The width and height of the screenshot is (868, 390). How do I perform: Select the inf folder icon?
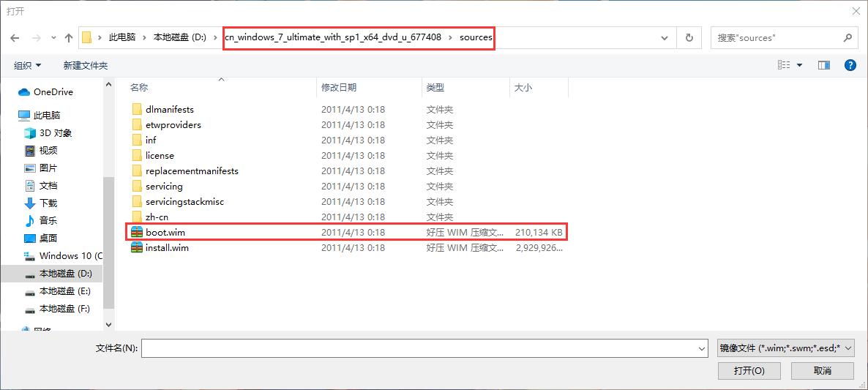137,140
